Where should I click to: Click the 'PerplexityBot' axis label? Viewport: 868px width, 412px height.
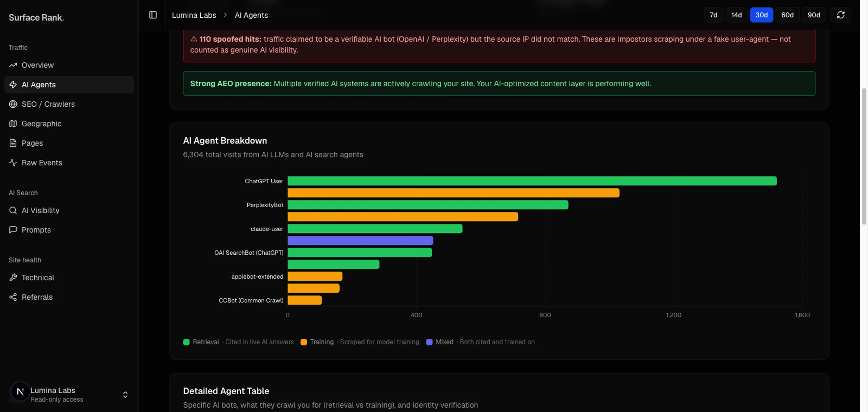(x=265, y=205)
